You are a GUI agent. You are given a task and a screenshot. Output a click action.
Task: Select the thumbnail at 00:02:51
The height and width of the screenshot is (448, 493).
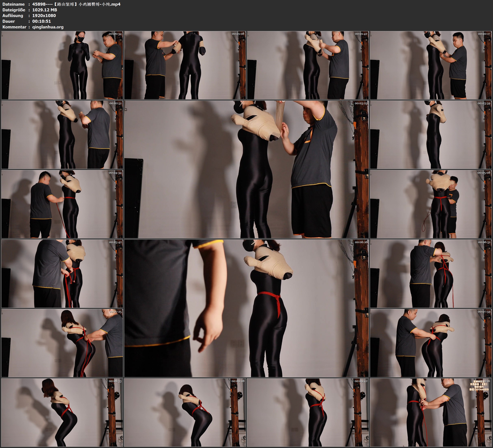click(62, 134)
